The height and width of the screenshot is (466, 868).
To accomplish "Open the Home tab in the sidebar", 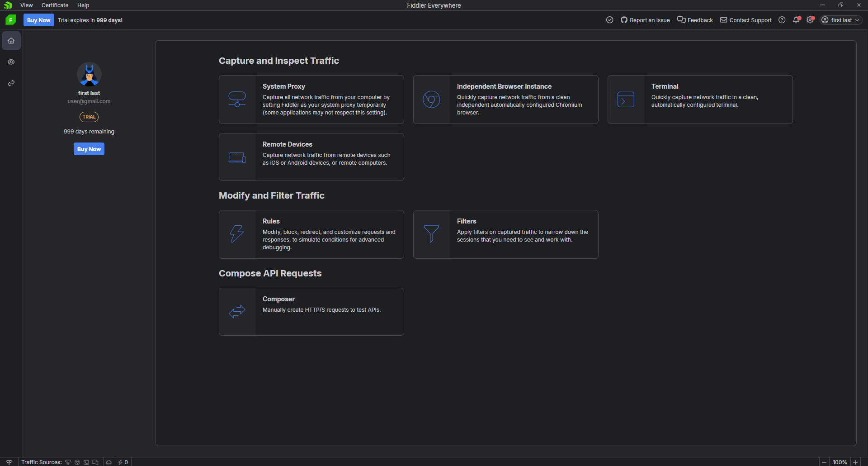I will 11,41.
